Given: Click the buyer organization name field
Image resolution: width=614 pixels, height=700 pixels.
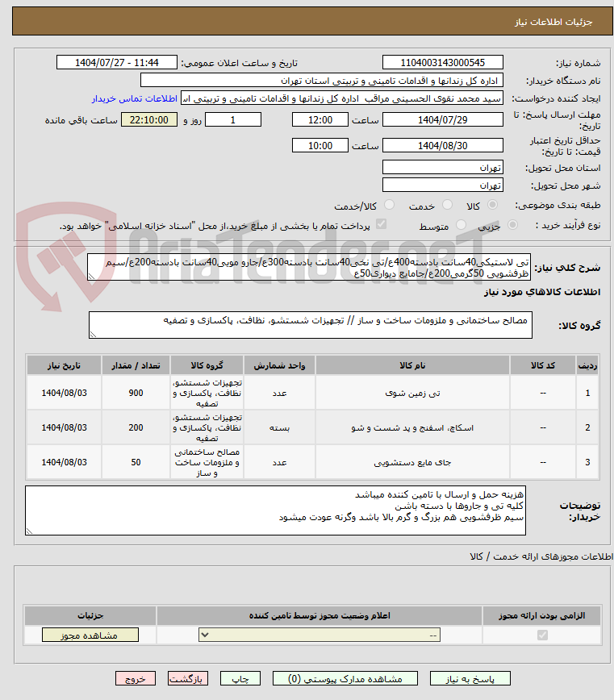Looking at the screenshot, I should (x=321, y=81).
